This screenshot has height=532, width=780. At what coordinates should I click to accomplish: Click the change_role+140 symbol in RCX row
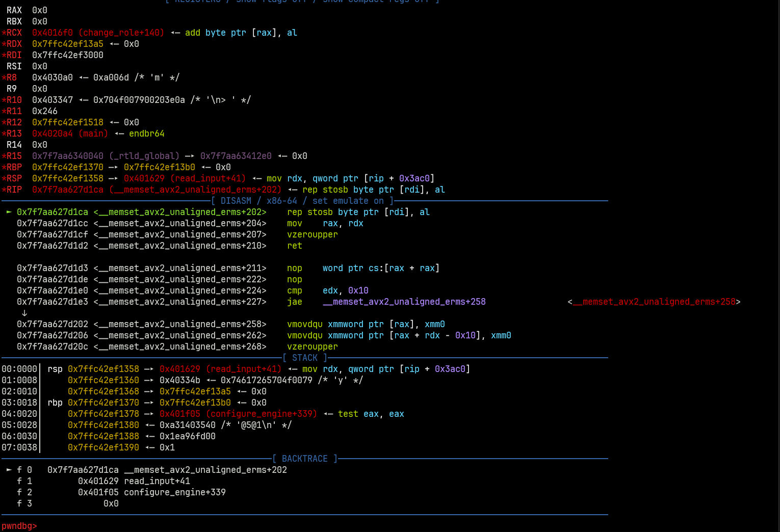tap(121, 33)
